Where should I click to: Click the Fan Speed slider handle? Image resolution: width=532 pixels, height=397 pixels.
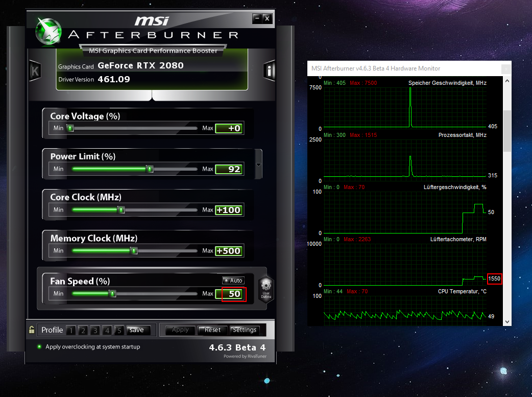(x=113, y=294)
